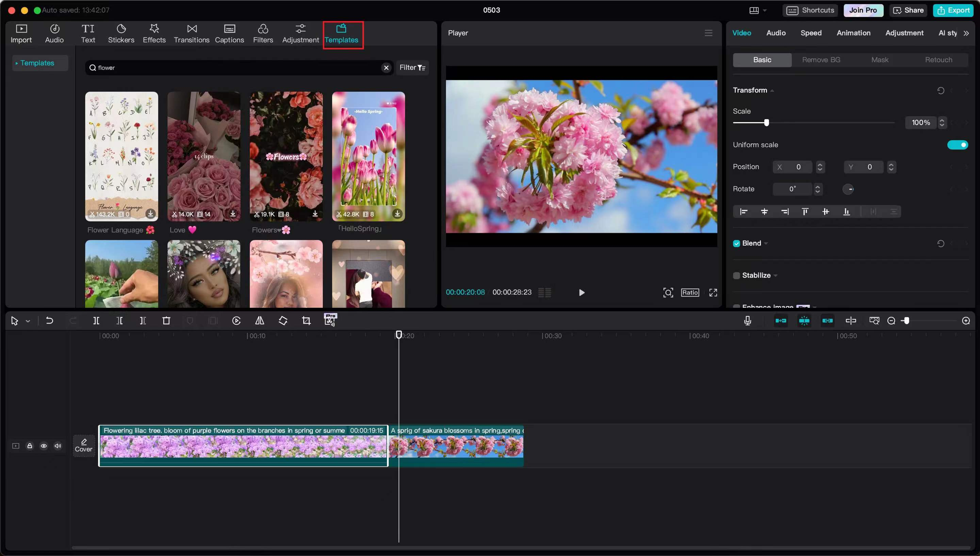Click the Delete trash icon in timeline toolbar
This screenshot has width=980, height=556.
(166, 321)
